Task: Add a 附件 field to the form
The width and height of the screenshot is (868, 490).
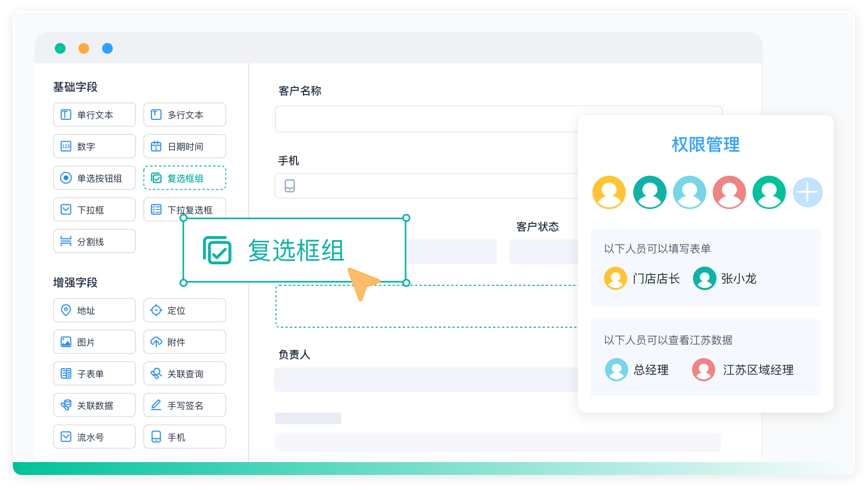Action: [x=184, y=342]
